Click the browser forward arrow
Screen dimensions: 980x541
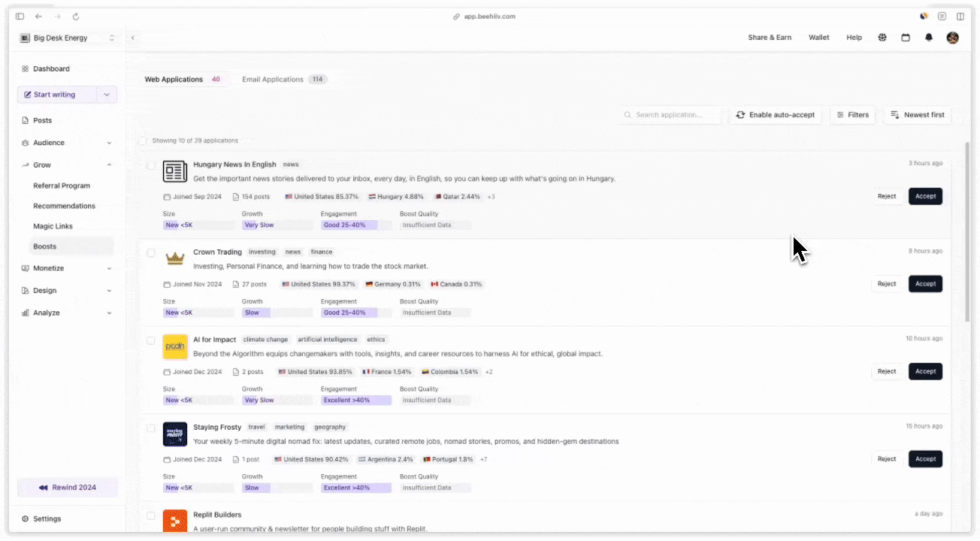(57, 17)
